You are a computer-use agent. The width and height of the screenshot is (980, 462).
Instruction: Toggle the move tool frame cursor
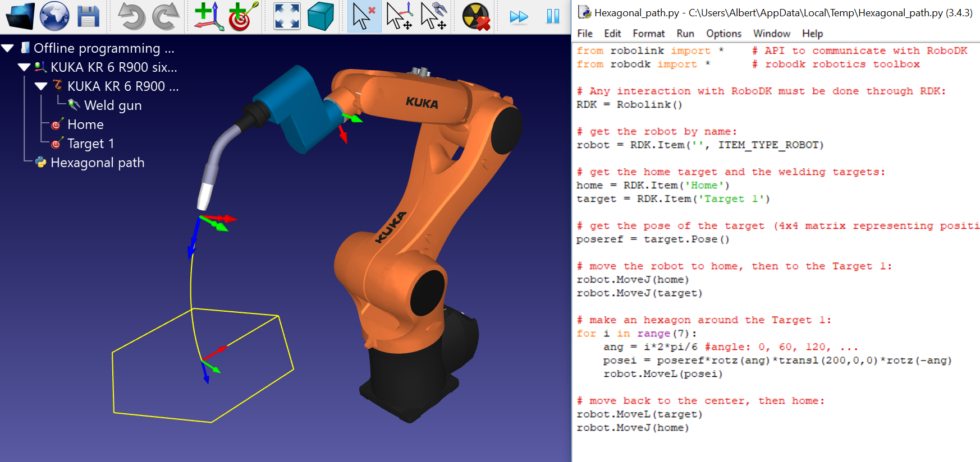point(434,16)
